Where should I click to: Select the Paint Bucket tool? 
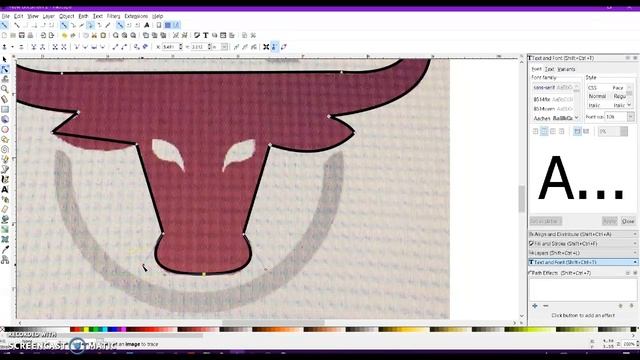[5, 219]
